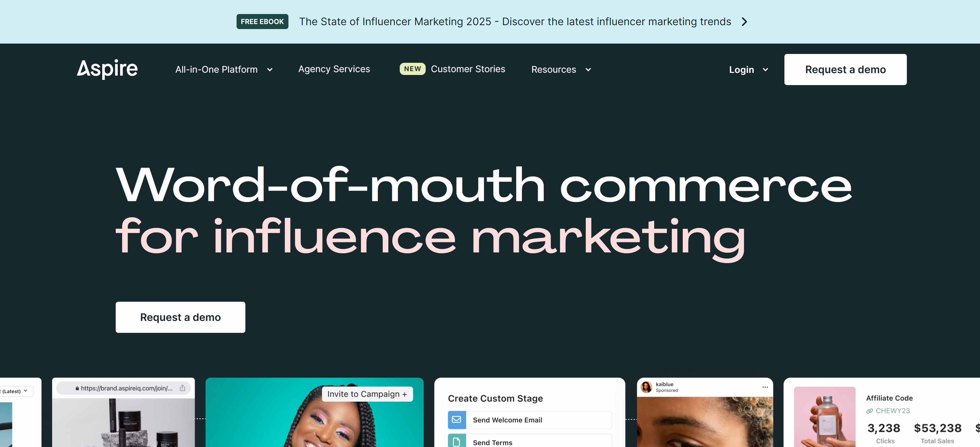Viewport: 980px width, 447px height.
Task: Click the Aspire logo
Action: 107,69
